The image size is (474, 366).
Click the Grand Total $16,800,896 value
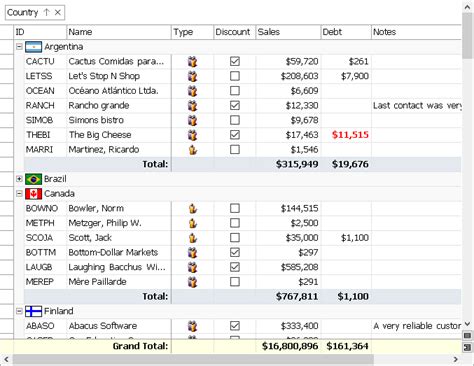pyautogui.click(x=290, y=346)
